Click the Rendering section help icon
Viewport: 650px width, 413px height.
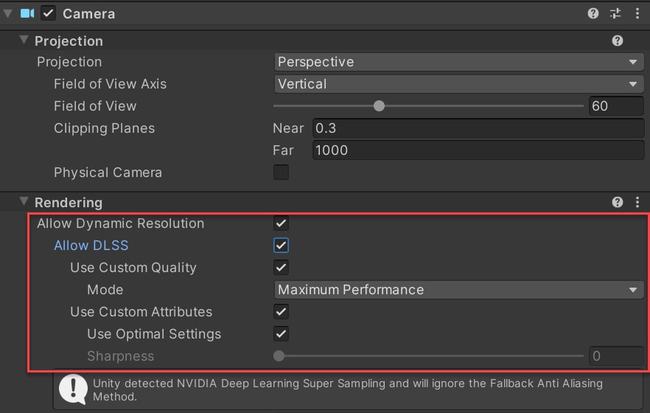[617, 202]
